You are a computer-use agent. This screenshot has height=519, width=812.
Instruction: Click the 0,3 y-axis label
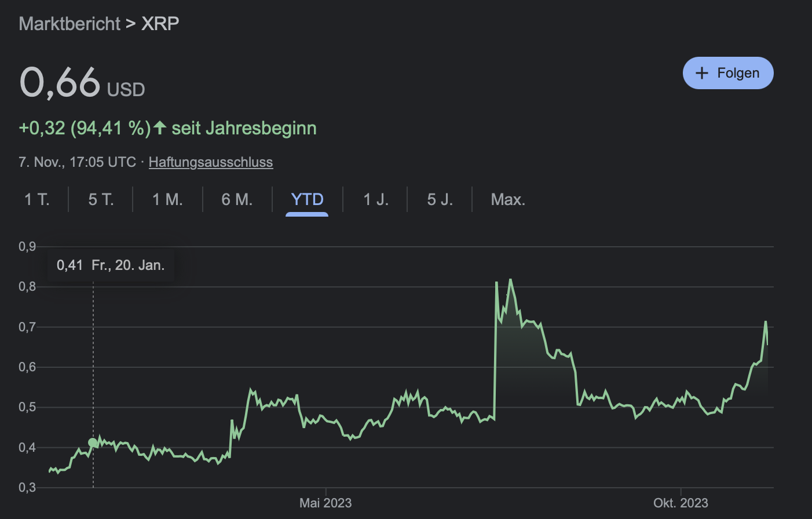click(x=27, y=488)
